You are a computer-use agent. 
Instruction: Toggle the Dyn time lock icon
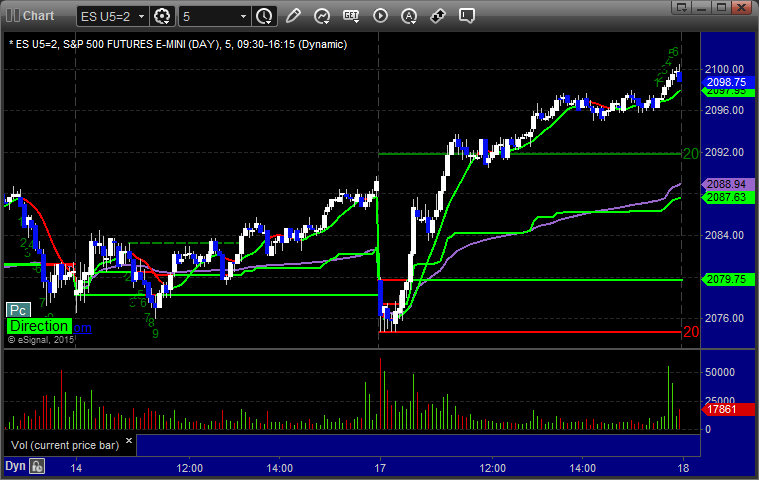click(37, 466)
